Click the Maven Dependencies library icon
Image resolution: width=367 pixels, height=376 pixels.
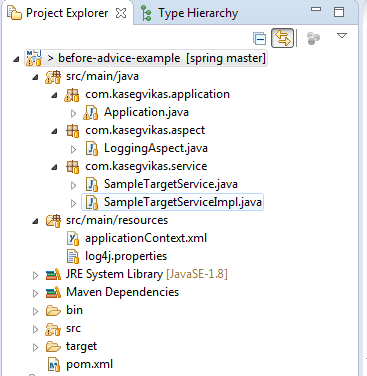coord(53,293)
